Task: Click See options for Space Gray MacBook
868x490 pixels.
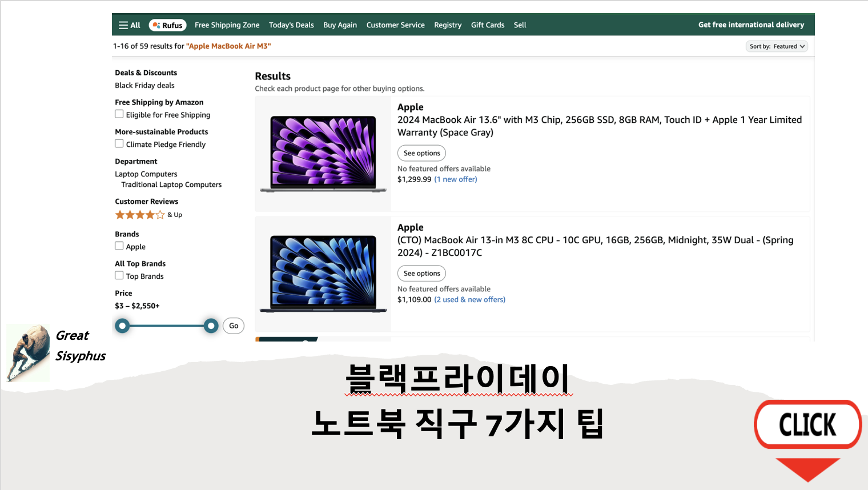Action: pos(421,152)
